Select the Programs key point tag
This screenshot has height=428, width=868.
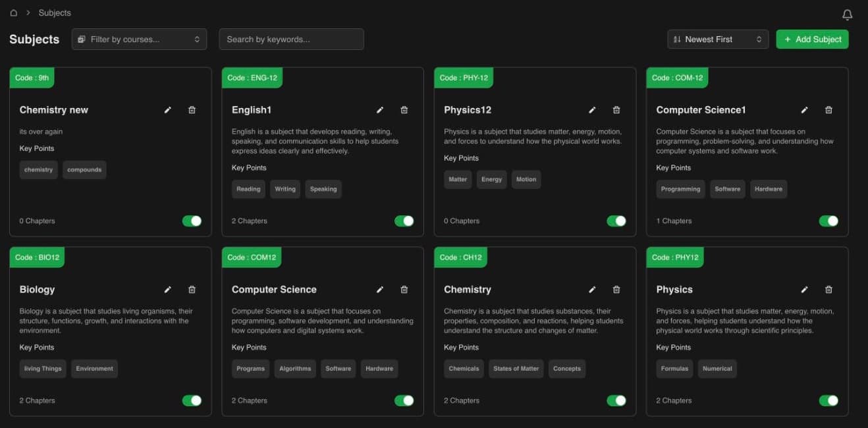click(251, 369)
